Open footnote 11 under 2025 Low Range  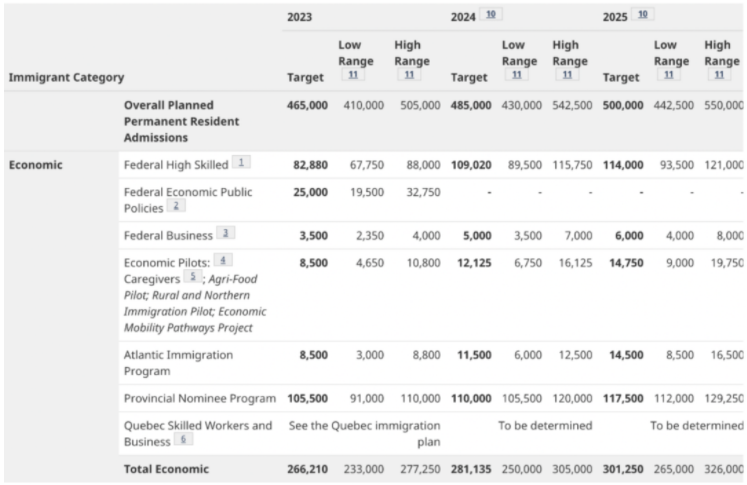[x=669, y=74]
